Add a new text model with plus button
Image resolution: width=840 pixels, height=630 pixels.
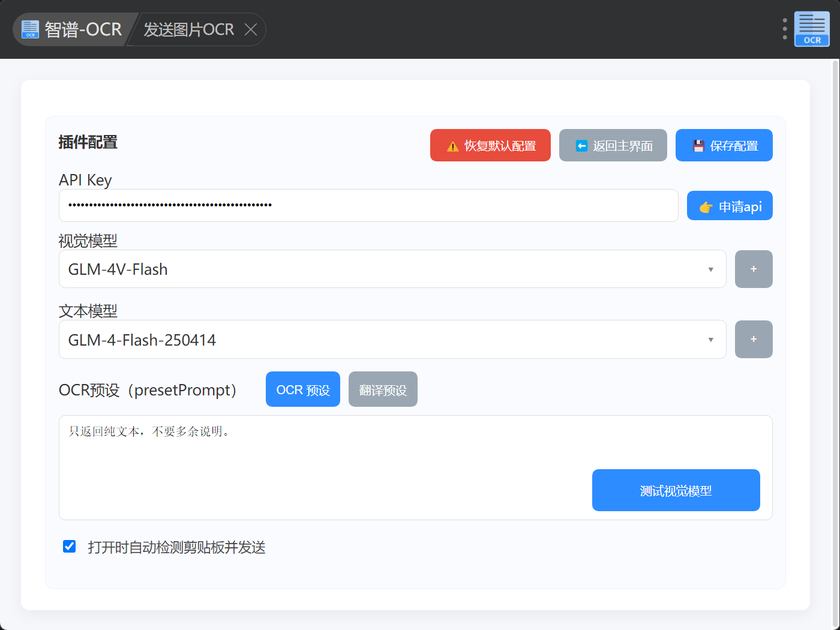(753, 339)
